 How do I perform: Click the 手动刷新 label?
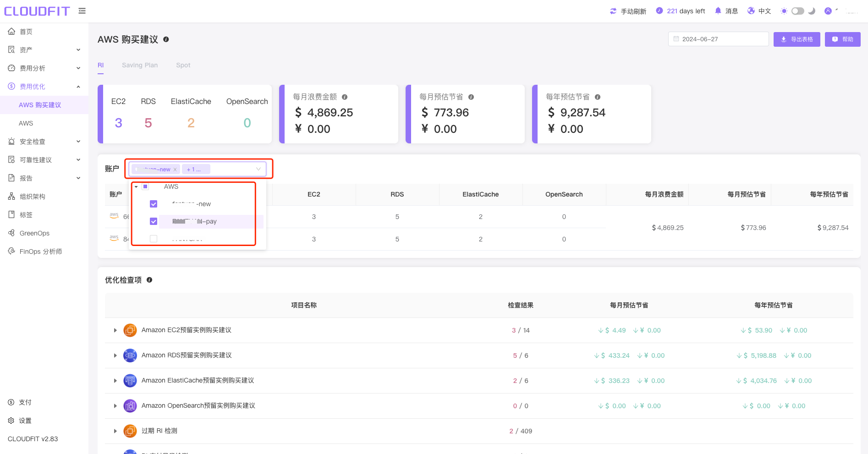633,11
